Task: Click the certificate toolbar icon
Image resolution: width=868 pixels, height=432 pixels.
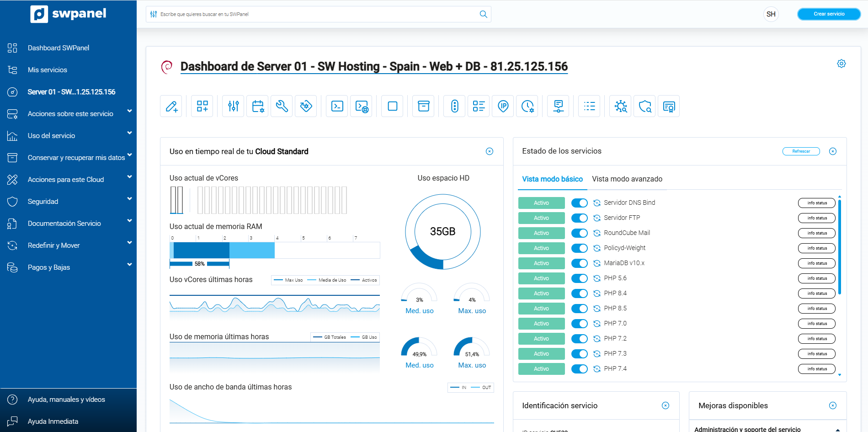Action: pyautogui.click(x=669, y=107)
